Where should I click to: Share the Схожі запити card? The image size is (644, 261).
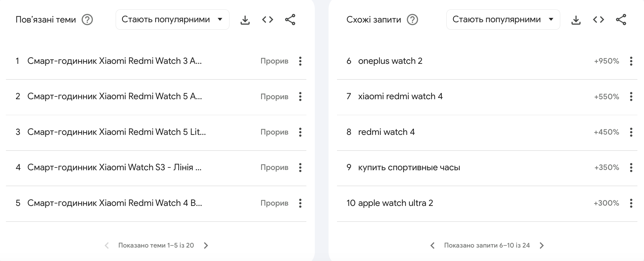click(621, 20)
